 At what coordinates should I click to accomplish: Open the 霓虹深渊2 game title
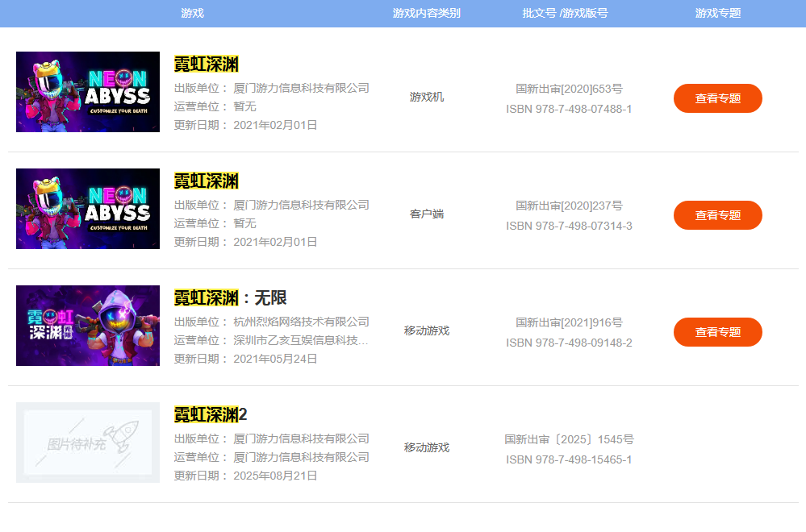(x=211, y=415)
